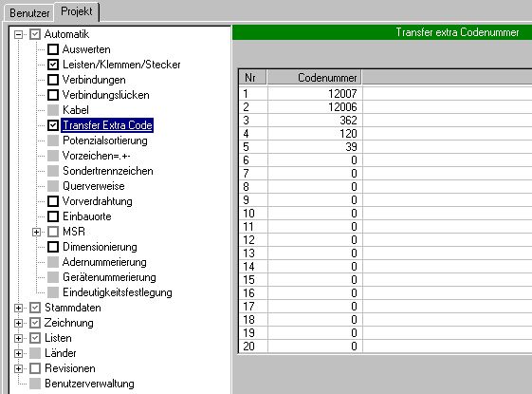
Task: Select the Codenummer cell containing 12007
Action: [x=315, y=93]
